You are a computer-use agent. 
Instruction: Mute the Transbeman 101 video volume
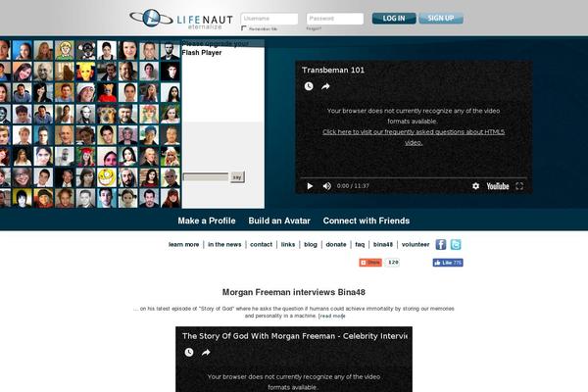(x=327, y=186)
